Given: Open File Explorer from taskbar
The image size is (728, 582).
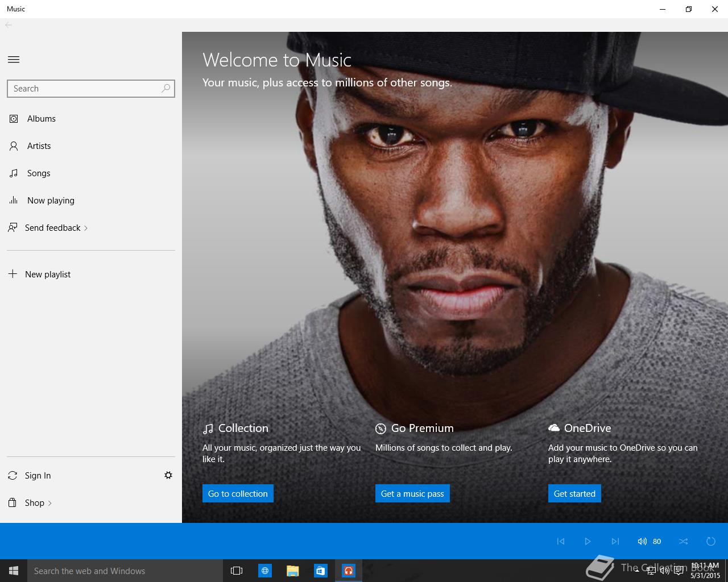Looking at the screenshot, I should click(x=293, y=571).
